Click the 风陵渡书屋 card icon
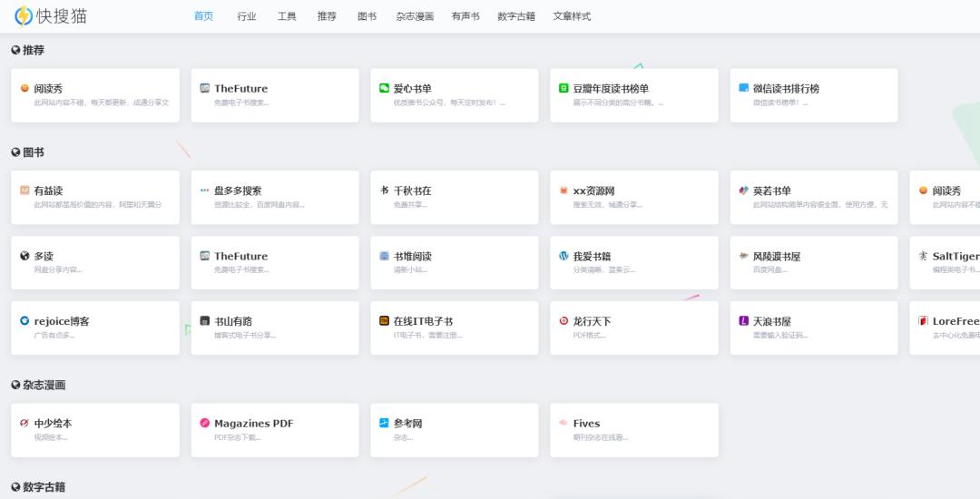 tap(744, 256)
